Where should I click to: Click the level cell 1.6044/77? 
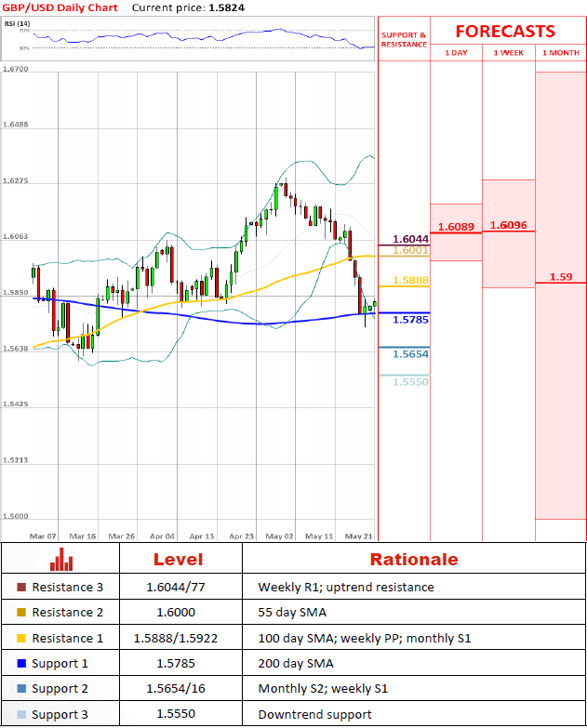click(176, 588)
